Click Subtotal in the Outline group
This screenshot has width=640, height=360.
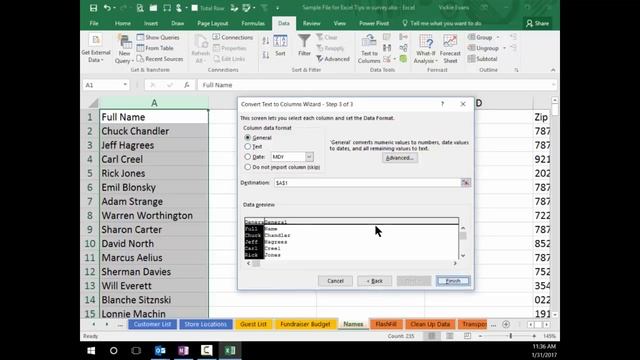coord(482,59)
